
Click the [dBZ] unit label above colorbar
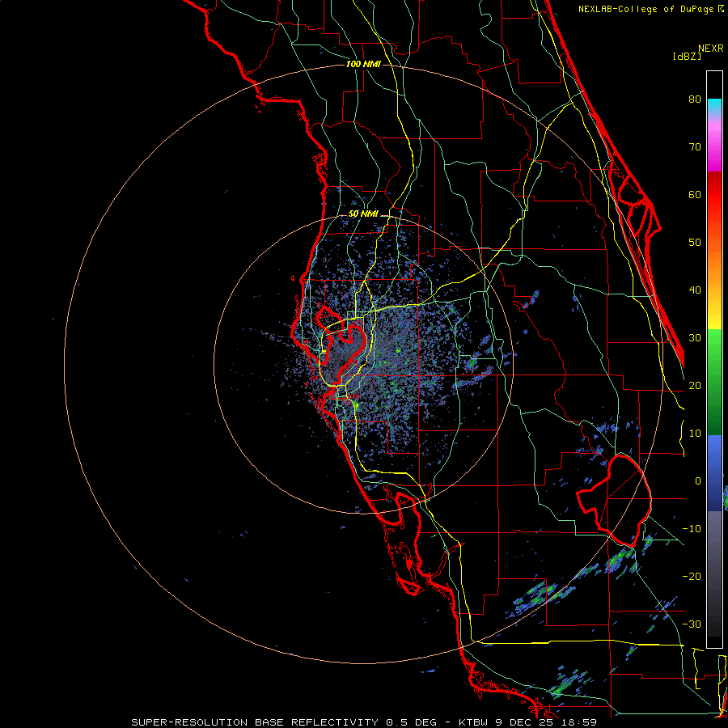coord(687,56)
